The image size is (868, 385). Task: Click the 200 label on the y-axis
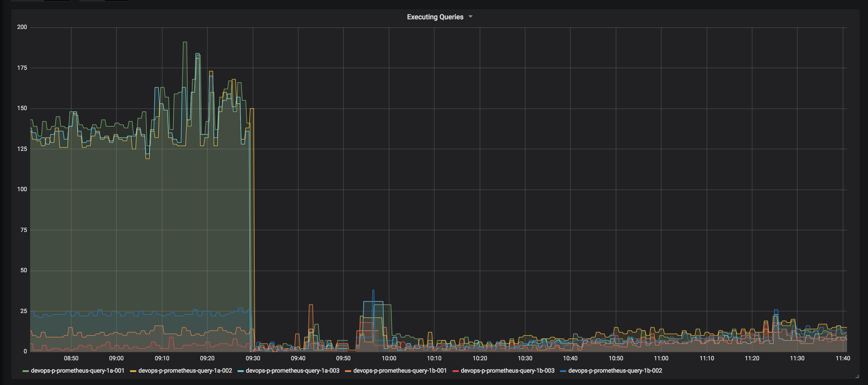(22, 27)
